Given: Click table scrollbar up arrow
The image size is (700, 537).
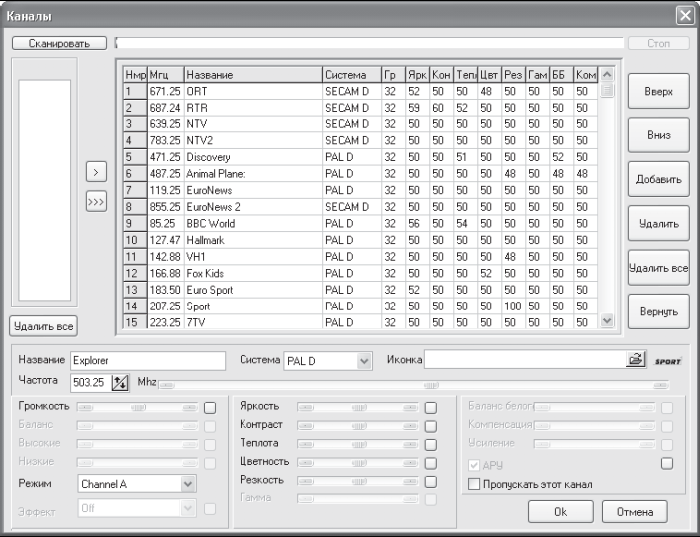Looking at the screenshot, I should [x=607, y=75].
